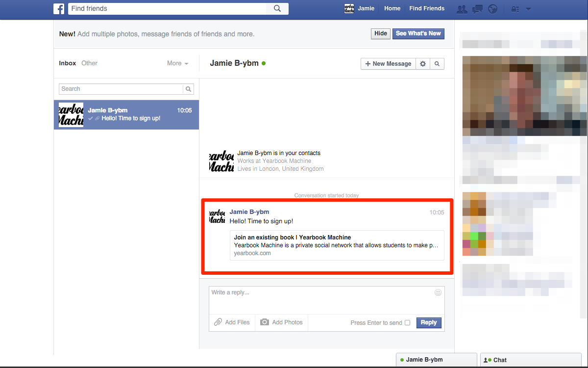Viewport: 588px width, 368px height.
Task: Open the Chat sidebar tab
Action: (x=530, y=360)
